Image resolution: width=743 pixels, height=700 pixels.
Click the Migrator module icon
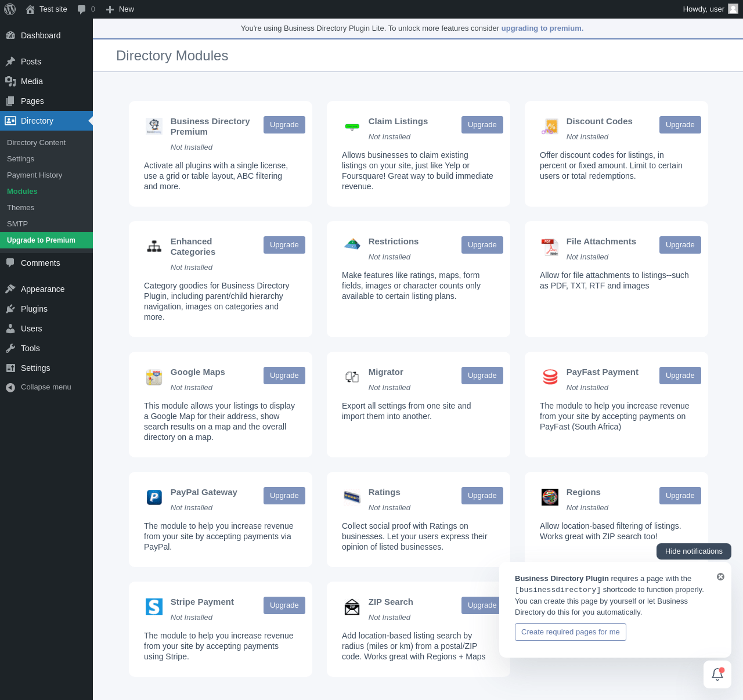tap(352, 377)
